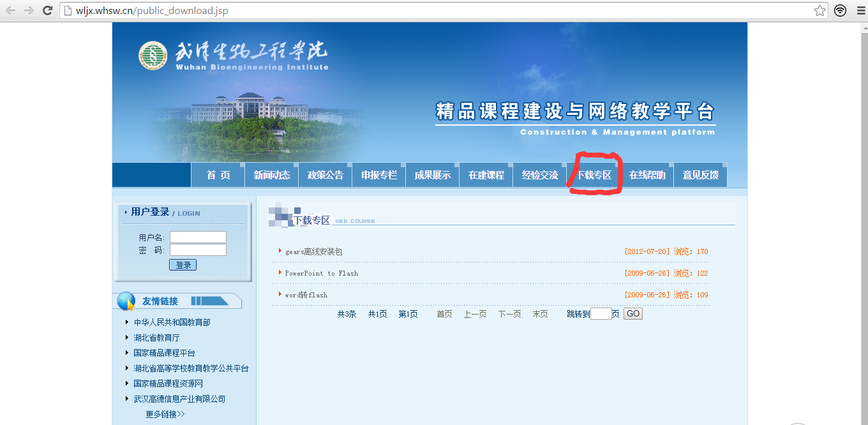Click the 用户名 input field
This screenshot has width=868, height=425.
[x=198, y=237]
